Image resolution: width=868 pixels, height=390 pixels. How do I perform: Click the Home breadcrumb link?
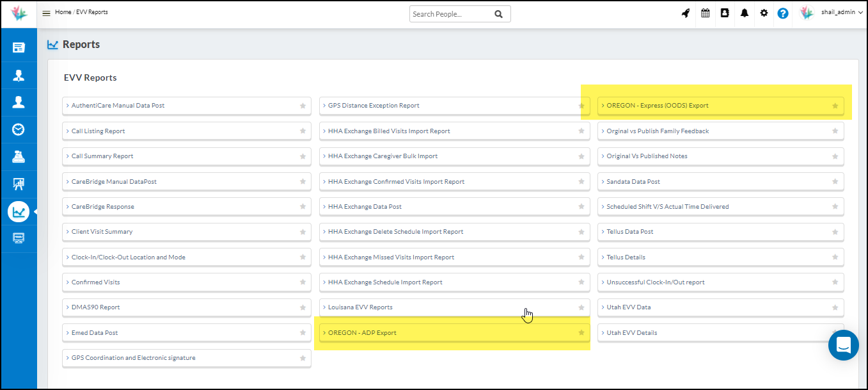63,12
